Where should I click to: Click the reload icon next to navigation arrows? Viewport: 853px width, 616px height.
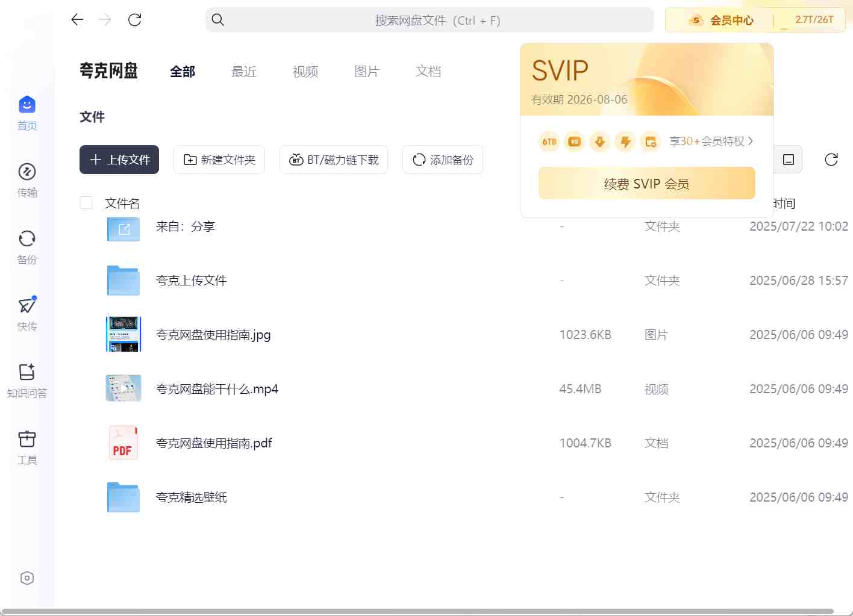pyautogui.click(x=135, y=20)
